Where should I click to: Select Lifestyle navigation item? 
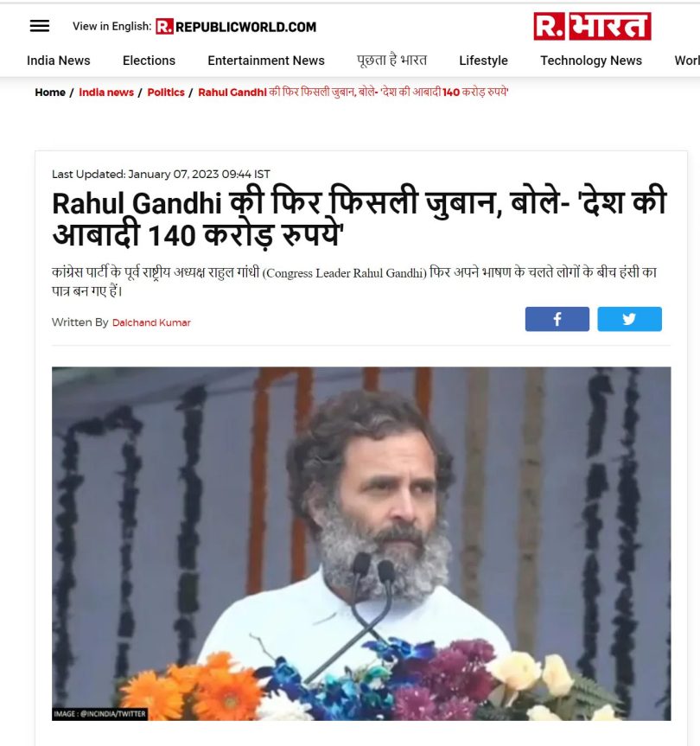(x=483, y=61)
